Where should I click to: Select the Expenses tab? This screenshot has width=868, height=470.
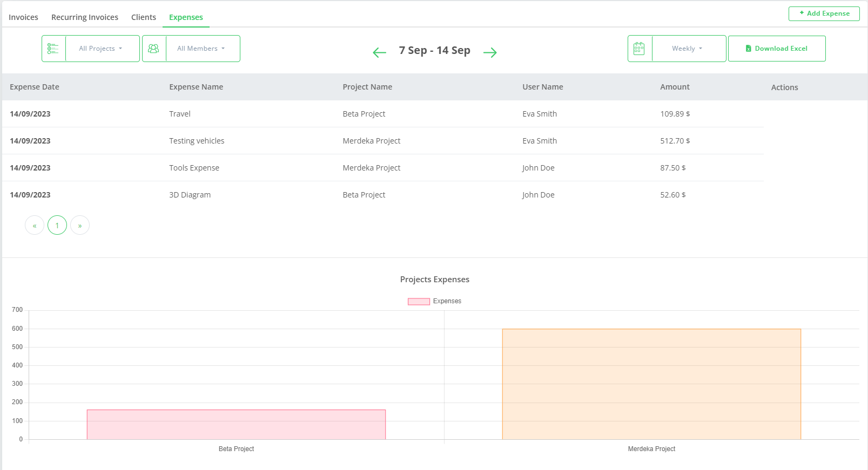[x=186, y=17]
